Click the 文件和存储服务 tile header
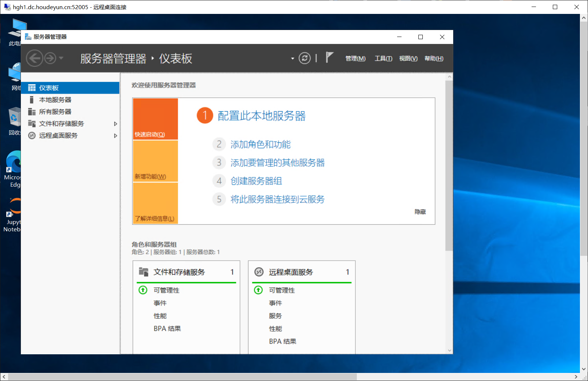 click(186, 272)
